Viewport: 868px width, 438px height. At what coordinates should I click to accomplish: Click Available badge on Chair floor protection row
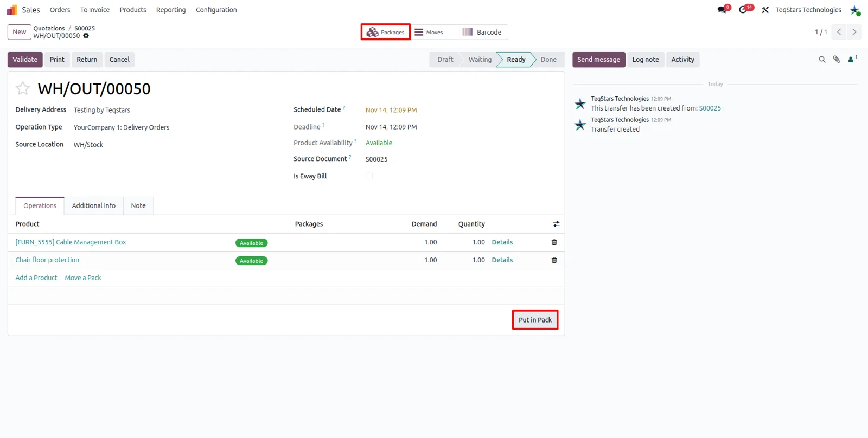pos(251,261)
